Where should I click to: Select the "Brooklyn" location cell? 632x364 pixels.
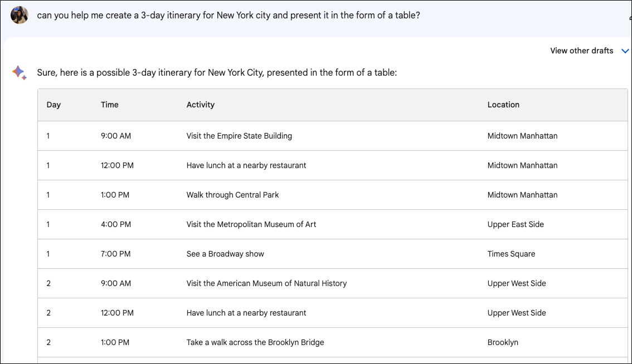point(503,342)
